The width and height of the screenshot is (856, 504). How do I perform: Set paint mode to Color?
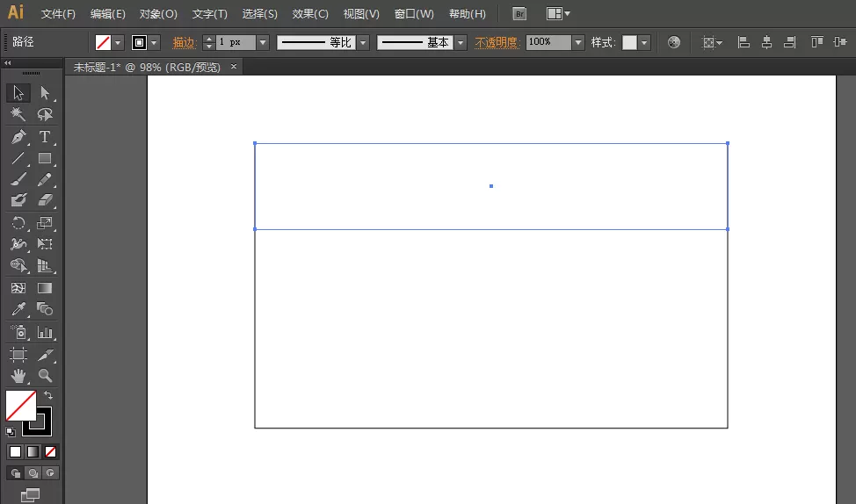click(15, 451)
